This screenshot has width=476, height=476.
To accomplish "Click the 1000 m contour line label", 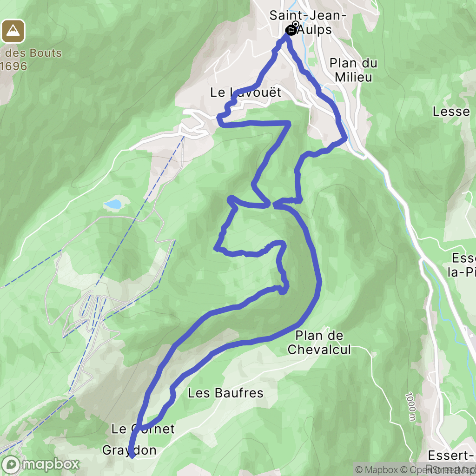I will coord(410,407).
